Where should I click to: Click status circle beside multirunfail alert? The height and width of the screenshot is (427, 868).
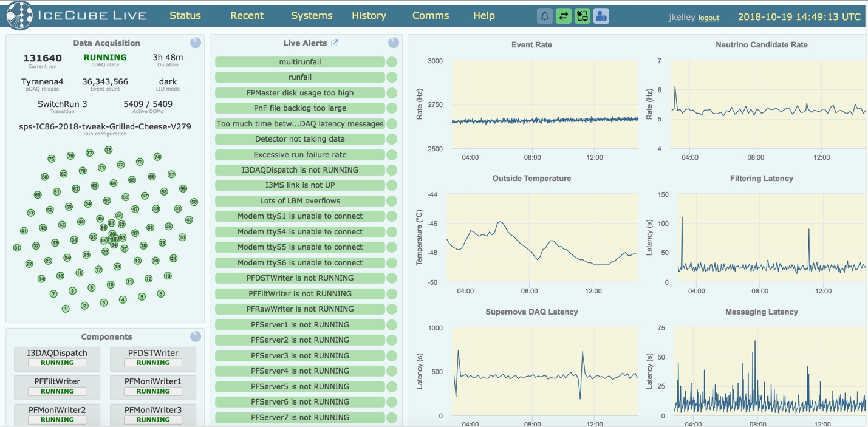click(392, 62)
